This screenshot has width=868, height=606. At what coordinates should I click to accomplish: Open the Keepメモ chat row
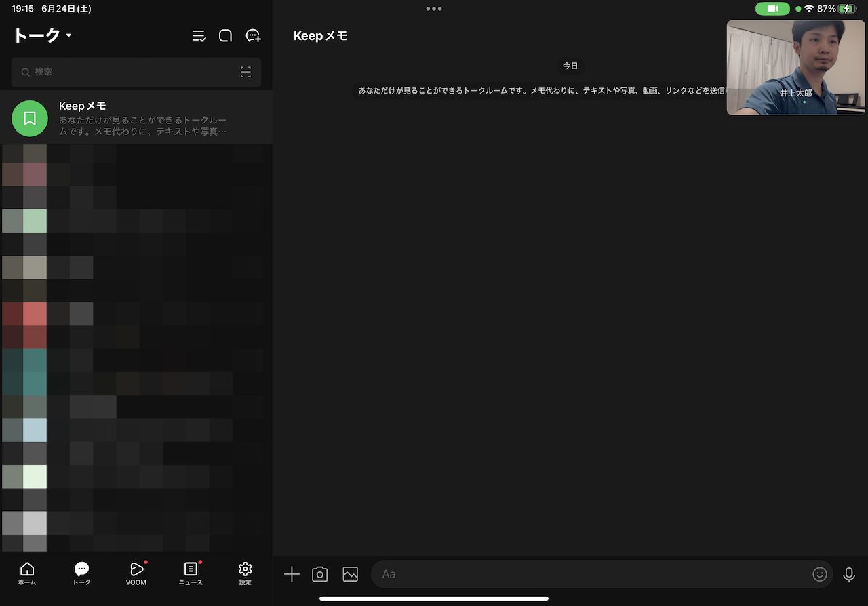coord(136,118)
